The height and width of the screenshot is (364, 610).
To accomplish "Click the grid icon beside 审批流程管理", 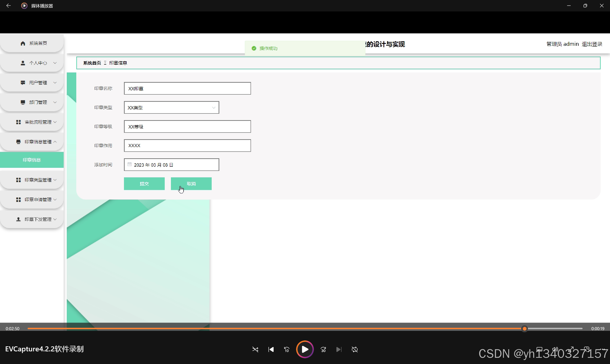I will click(18, 122).
